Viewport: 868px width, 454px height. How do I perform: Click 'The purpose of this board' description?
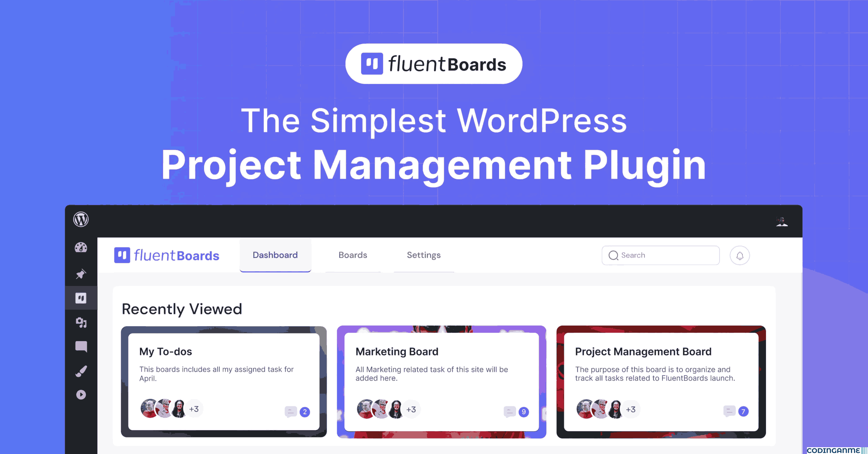[655, 374]
